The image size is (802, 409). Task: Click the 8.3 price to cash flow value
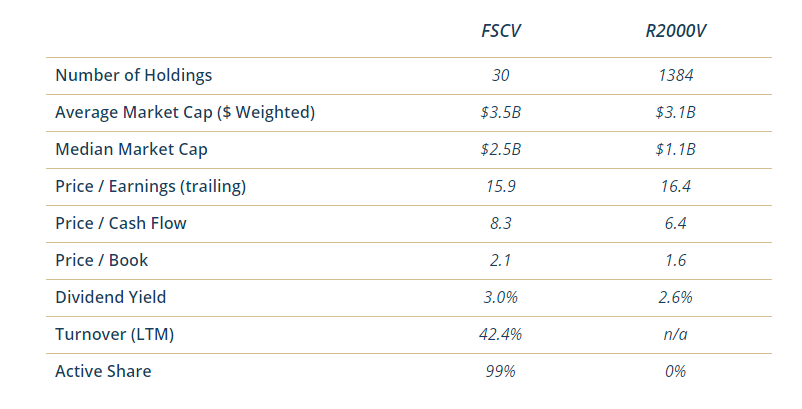pyautogui.click(x=501, y=223)
